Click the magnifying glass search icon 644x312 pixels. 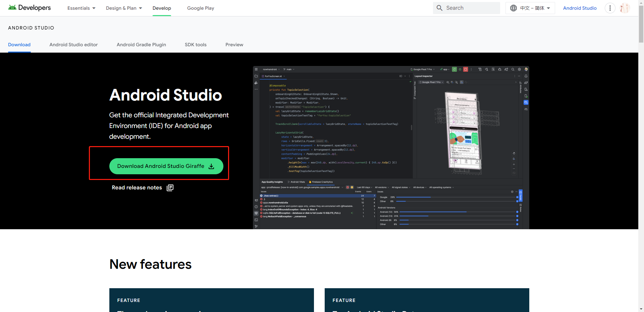439,8
